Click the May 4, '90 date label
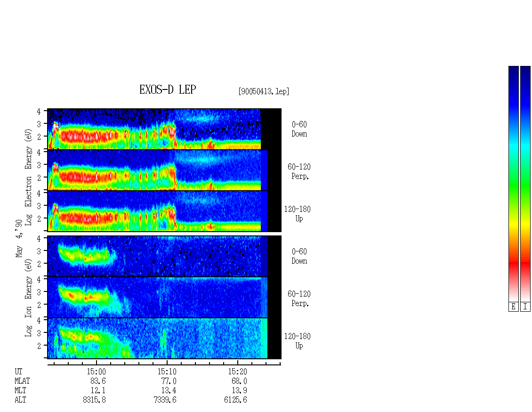Screen dimensions: 532x412 19,238
